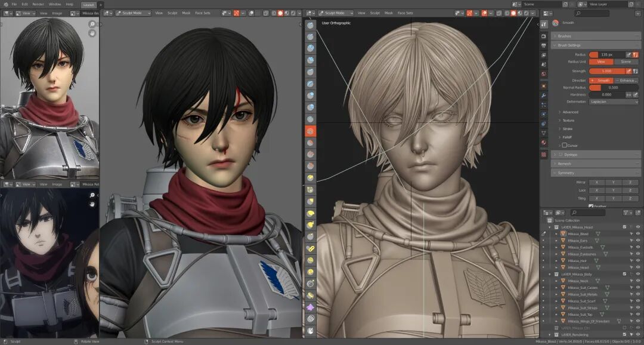
Task: Select the Scrape sculpt brush
Action: coord(311,166)
